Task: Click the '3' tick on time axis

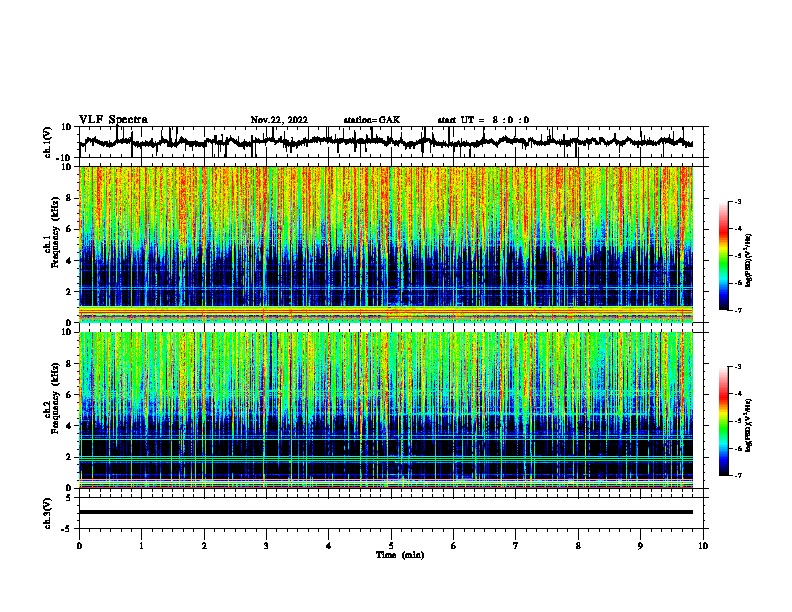Action: (x=266, y=546)
